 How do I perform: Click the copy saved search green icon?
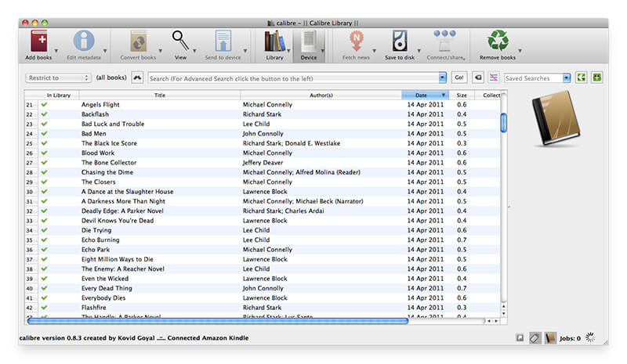pyautogui.click(x=582, y=77)
